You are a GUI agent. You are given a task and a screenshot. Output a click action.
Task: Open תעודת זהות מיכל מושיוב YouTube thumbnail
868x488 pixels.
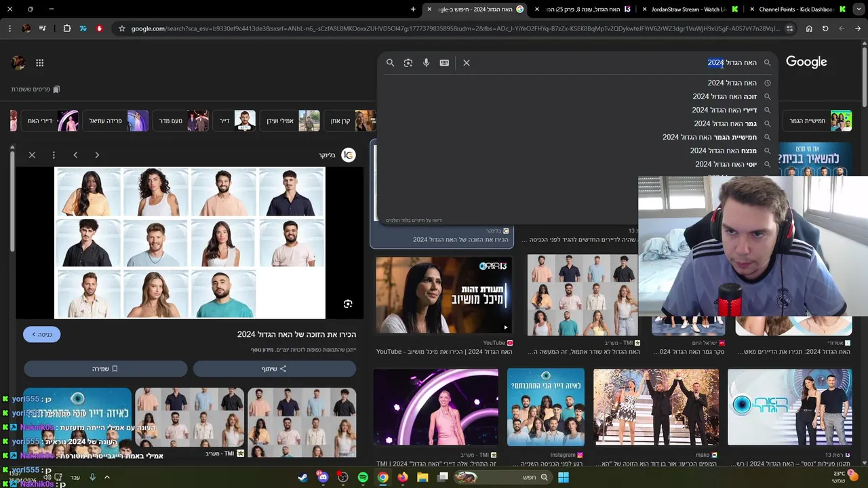coord(444,294)
